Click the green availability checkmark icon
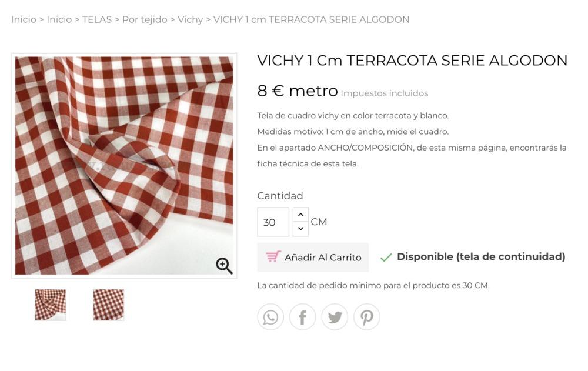 click(x=386, y=258)
